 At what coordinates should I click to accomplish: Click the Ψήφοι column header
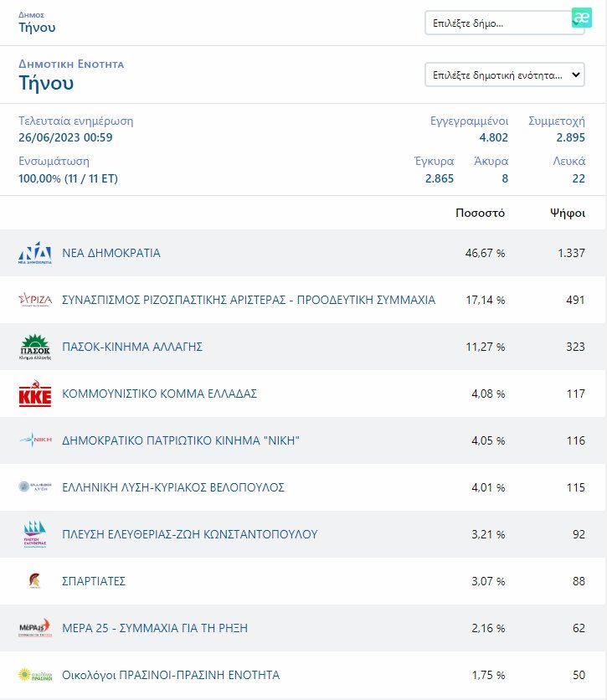567,213
